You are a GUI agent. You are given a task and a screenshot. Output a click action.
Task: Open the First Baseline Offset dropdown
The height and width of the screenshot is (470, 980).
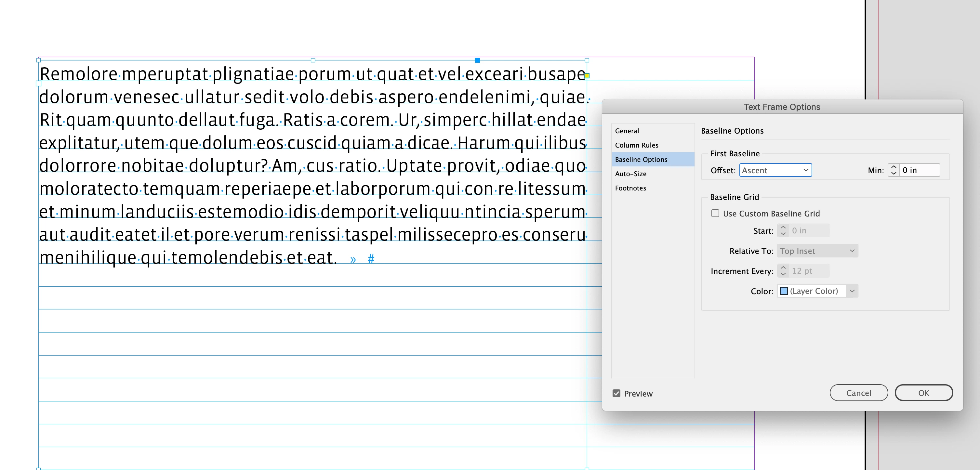(x=775, y=170)
